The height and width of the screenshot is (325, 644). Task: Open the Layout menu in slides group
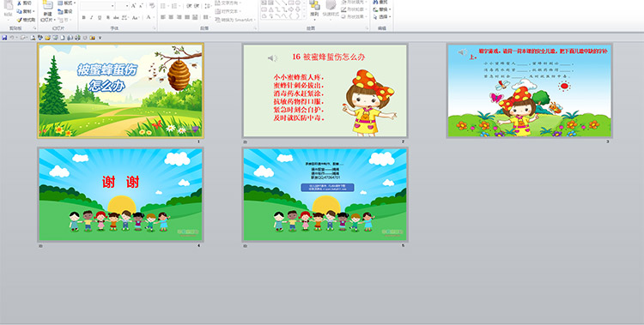66,3
